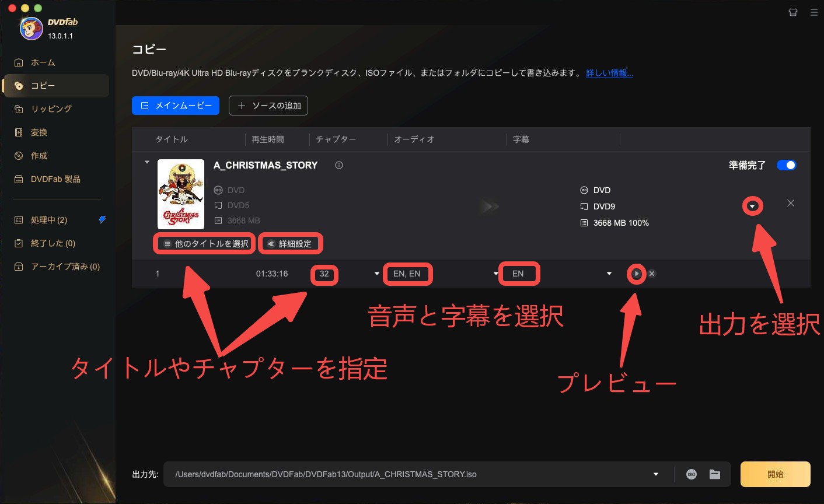Preview title 1 with play button
This screenshot has height=504, width=824.
637,274
